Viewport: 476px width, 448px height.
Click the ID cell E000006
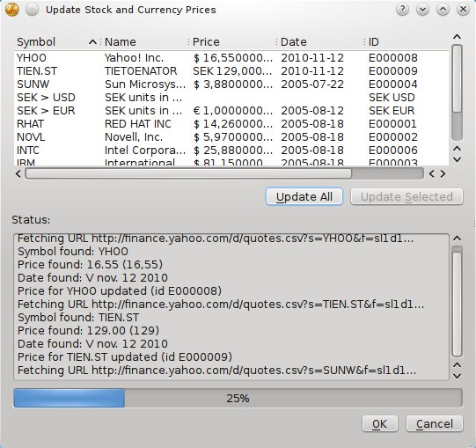pos(393,151)
